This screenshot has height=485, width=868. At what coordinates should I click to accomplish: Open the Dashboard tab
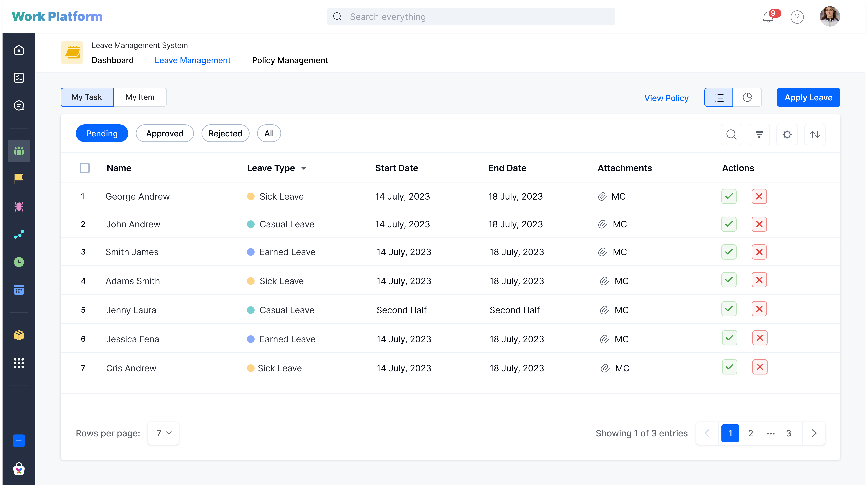coord(113,60)
